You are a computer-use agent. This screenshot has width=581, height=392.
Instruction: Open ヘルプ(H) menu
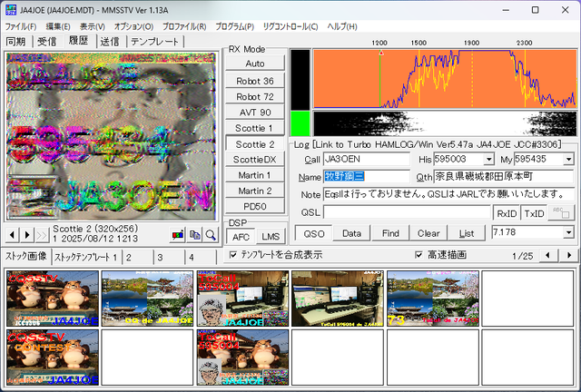coord(341,26)
